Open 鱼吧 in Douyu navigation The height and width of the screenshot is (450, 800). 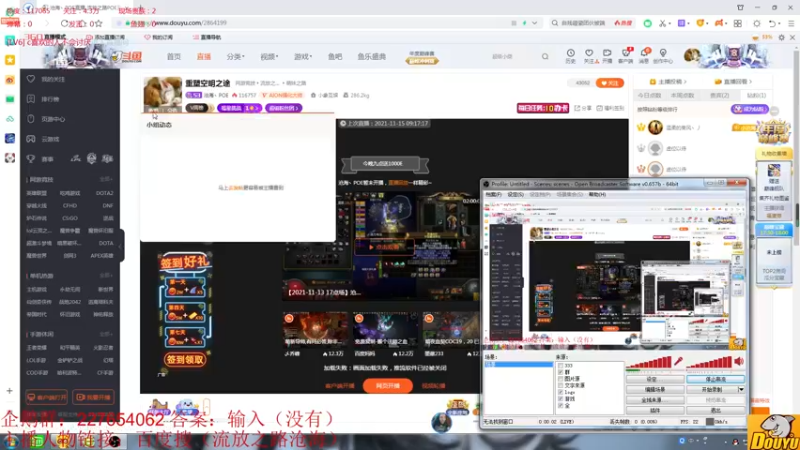coord(335,57)
